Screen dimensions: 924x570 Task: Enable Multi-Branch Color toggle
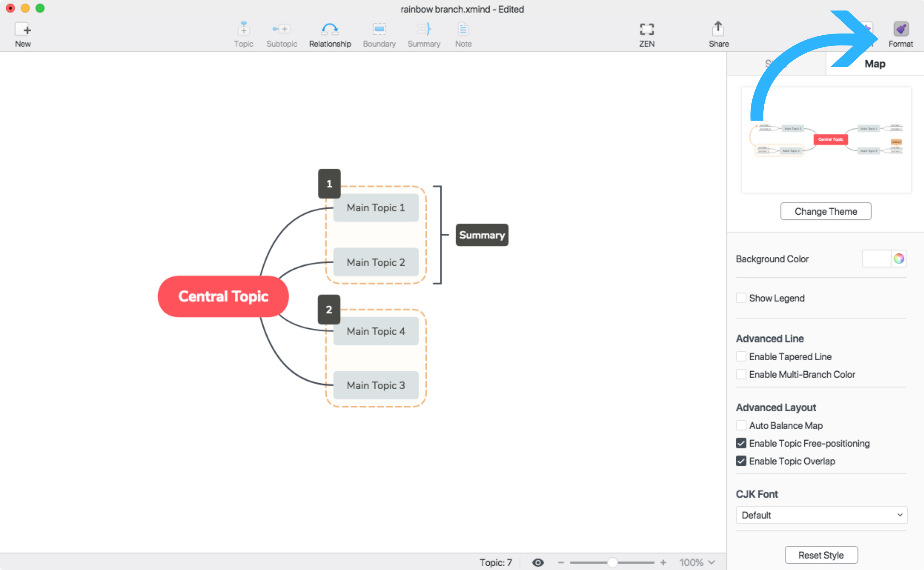click(740, 374)
